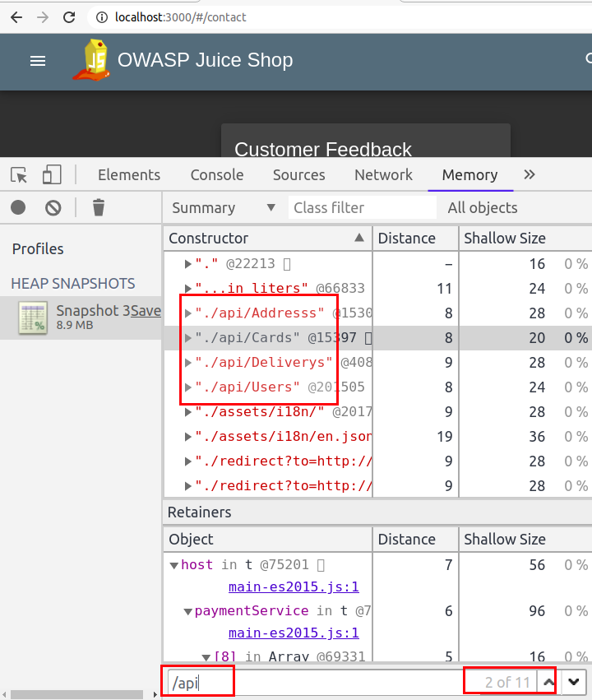The height and width of the screenshot is (700, 592).
Task: Open main-es2015.js:1 link under paymentService
Action: [294, 633]
